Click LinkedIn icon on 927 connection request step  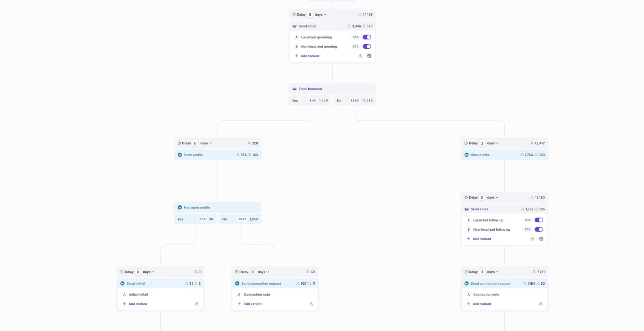[x=237, y=283]
